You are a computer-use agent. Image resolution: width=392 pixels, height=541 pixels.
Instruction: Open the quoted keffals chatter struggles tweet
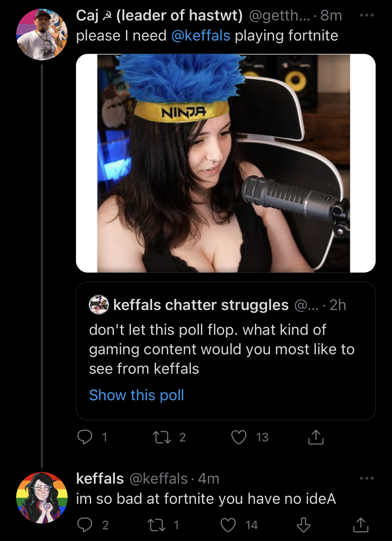point(226,351)
